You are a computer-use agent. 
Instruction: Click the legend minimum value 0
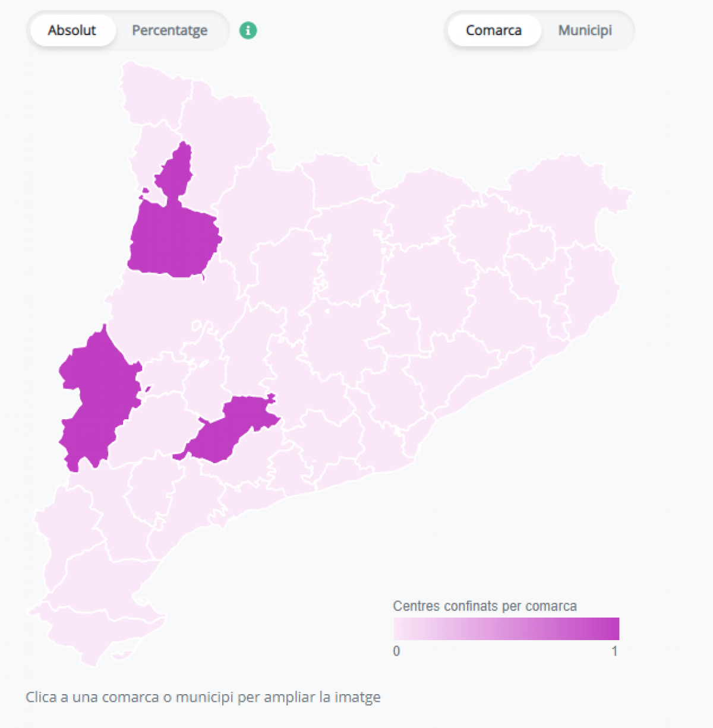[x=396, y=651]
